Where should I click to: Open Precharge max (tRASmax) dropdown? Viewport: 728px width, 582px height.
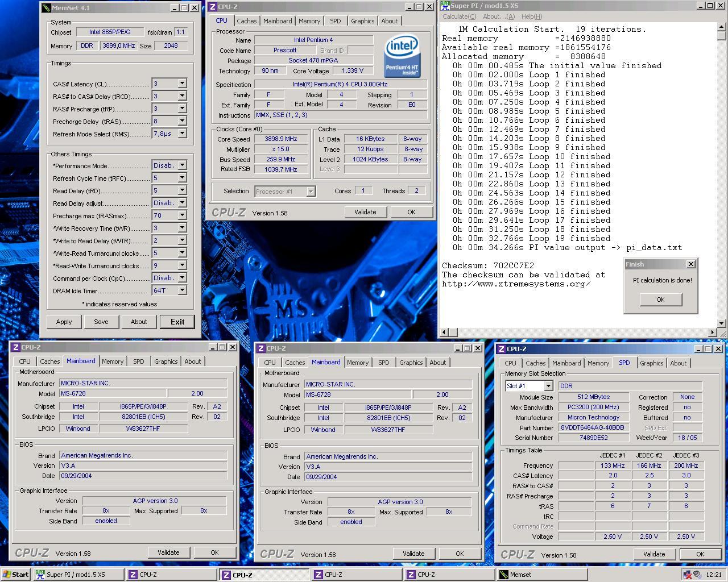pyautogui.click(x=182, y=215)
